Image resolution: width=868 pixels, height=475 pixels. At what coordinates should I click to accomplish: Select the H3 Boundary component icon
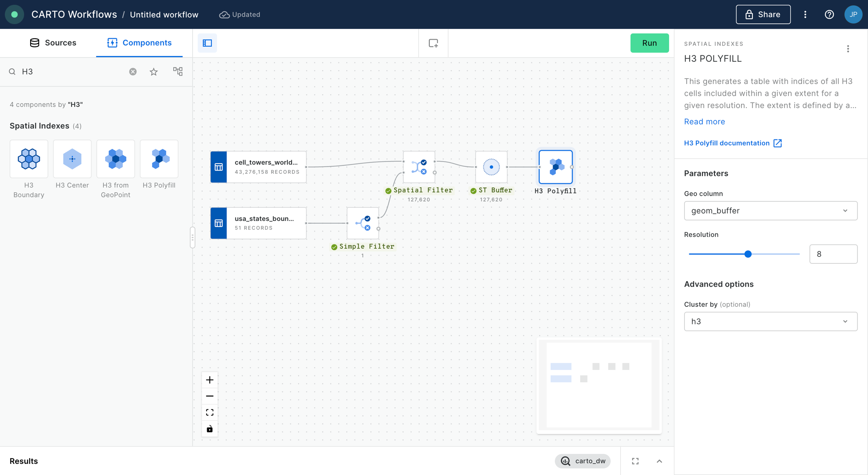29,159
